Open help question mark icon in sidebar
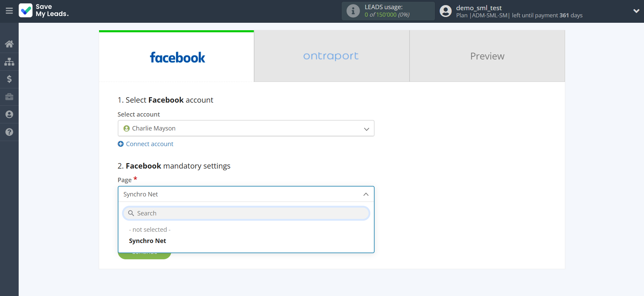This screenshot has width=644, height=296. tap(9, 132)
